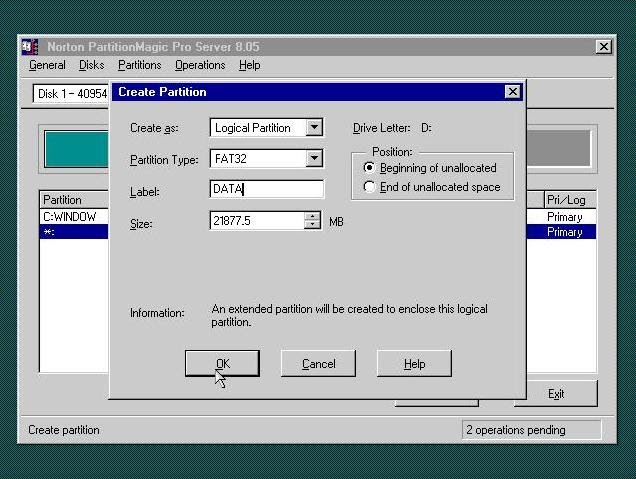Image resolution: width=636 pixels, height=479 pixels.
Task: Close the Create Partition dialog
Action: click(513, 92)
